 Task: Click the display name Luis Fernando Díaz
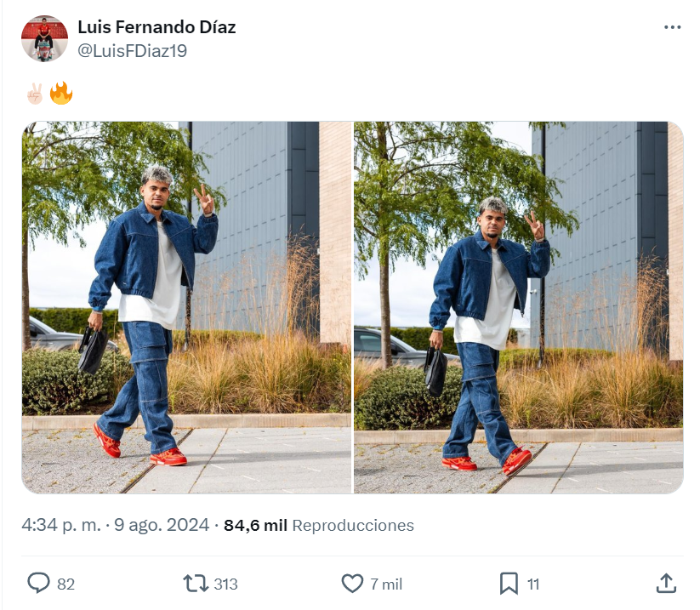pyautogui.click(x=157, y=27)
